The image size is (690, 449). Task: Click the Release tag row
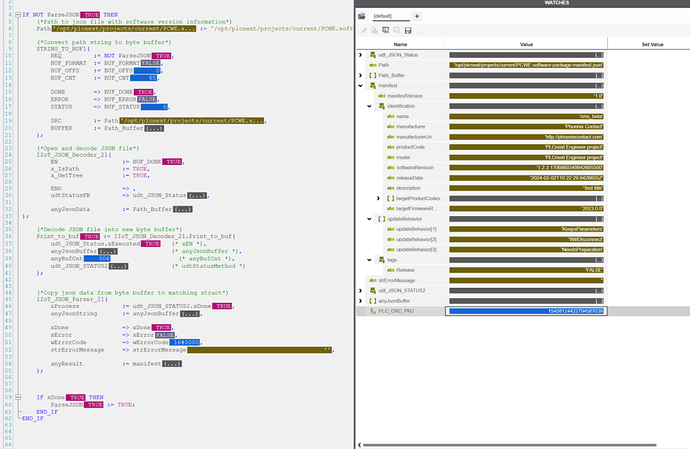tap(405, 270)
